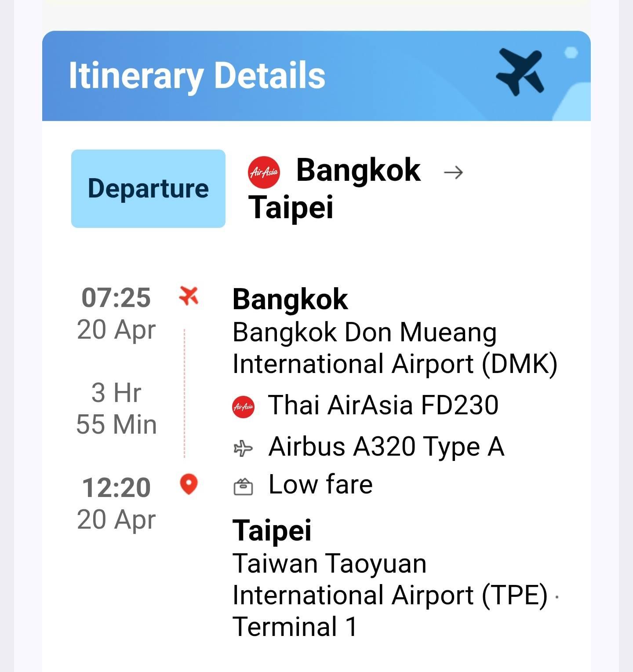Click the 12:20 arrival time
This screenshot has width=633, height=672.
116,488
